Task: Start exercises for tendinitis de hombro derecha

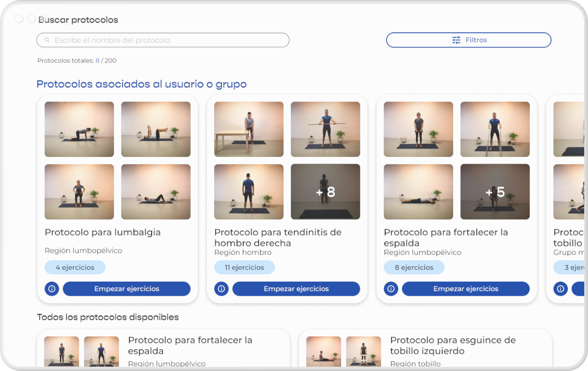Action: (296, 289)
